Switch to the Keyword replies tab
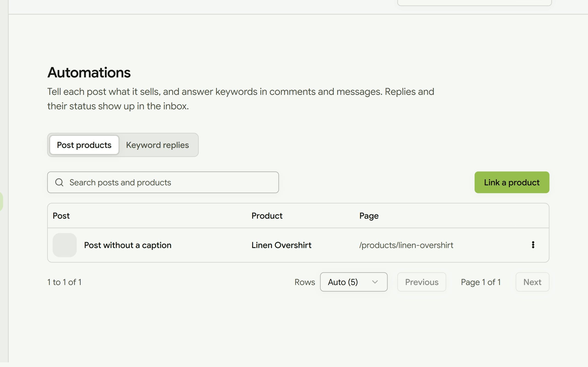 click(x=157, y=145)
